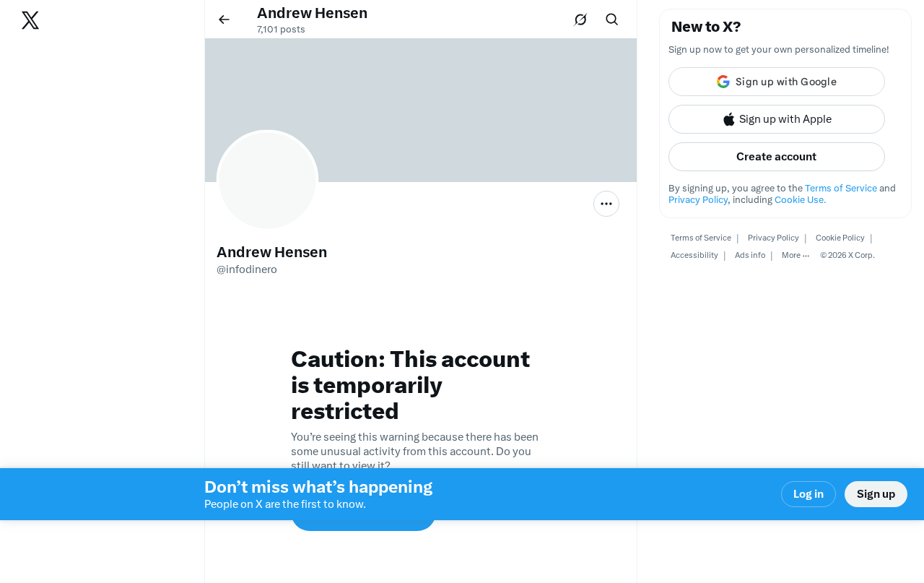Image resolution: width=924 pixels, height=583 pixels.
Task: Open footer Terms of Service link
Action: 700,238
